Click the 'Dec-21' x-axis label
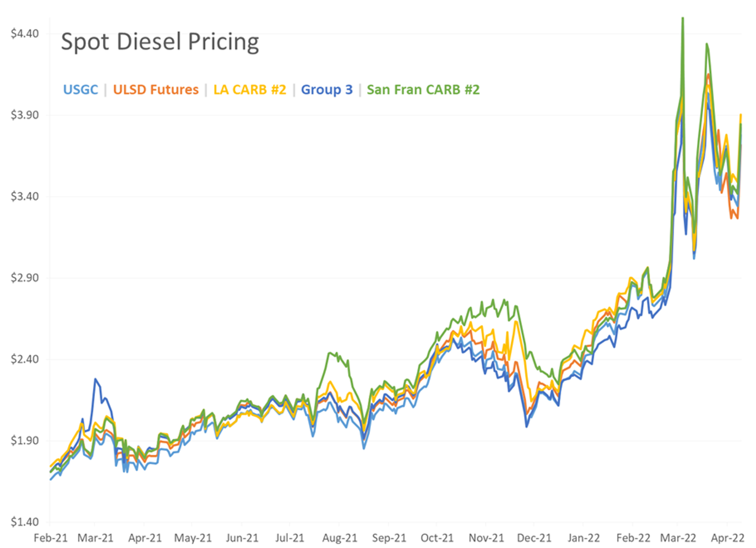 pos(534,538)
